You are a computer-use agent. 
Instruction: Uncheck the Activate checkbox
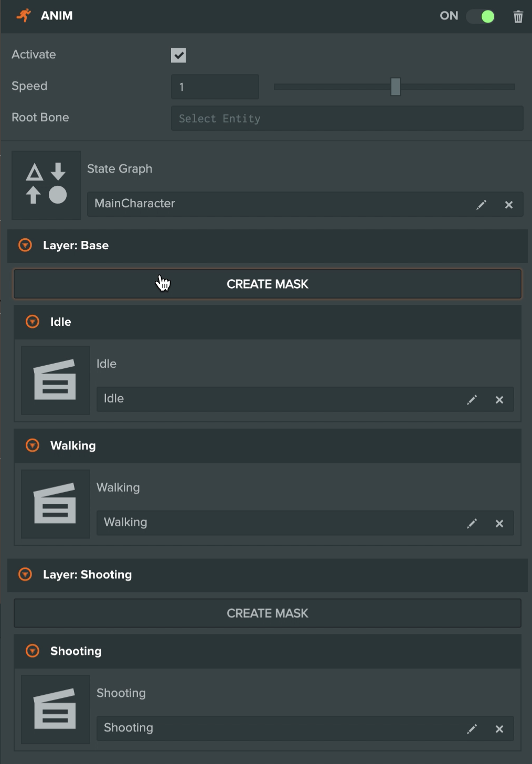[x=178, y=55]
